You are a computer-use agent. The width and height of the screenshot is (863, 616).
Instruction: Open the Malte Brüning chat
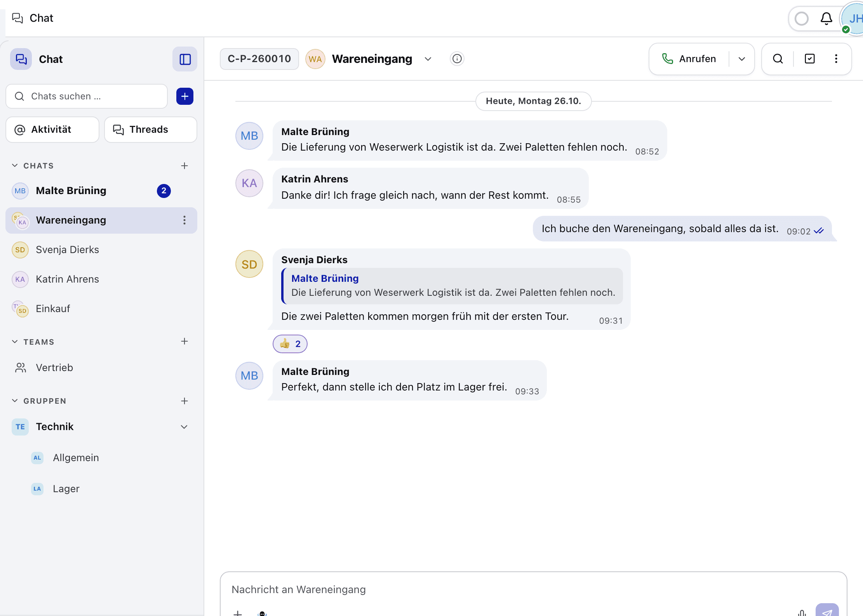pyautogui.click(x=101, y=191)
